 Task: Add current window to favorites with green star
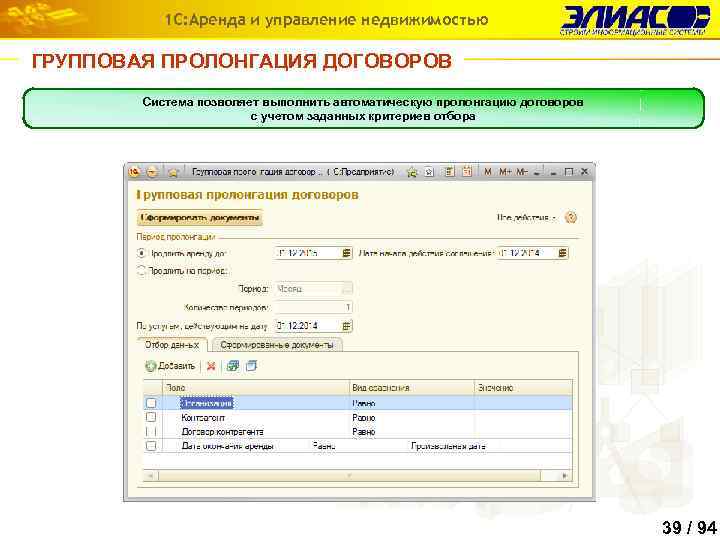[412, 172]
